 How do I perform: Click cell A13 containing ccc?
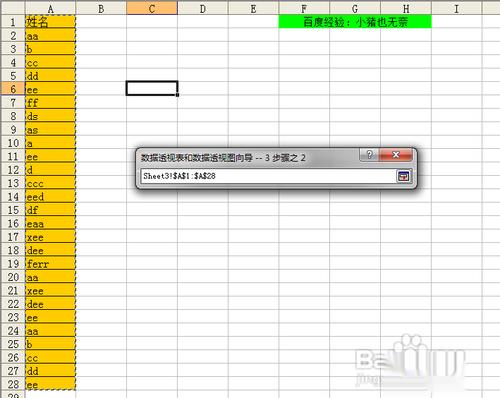click(x=50, y=183)
